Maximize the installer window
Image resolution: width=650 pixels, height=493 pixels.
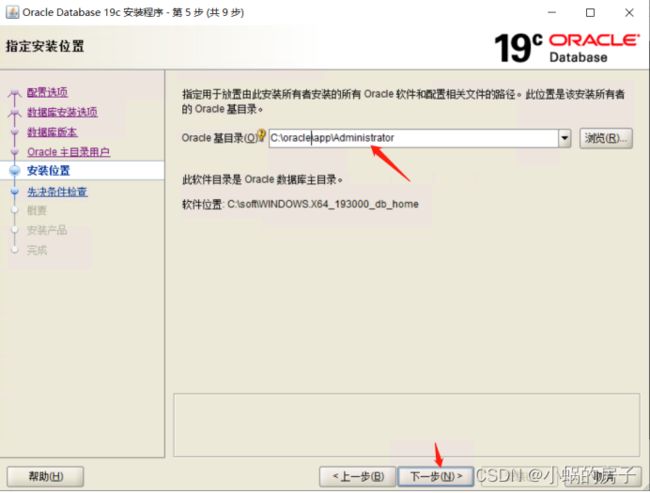(590, 12)
